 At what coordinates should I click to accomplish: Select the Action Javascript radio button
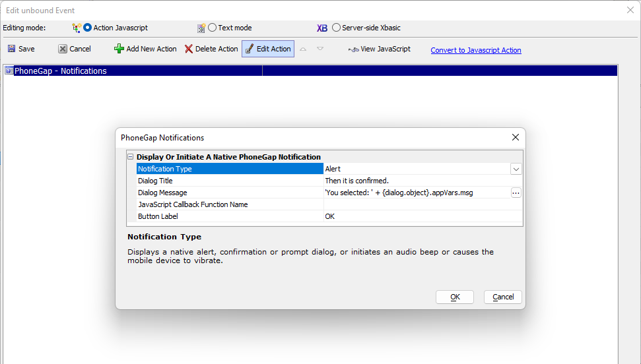click(88, 28)
